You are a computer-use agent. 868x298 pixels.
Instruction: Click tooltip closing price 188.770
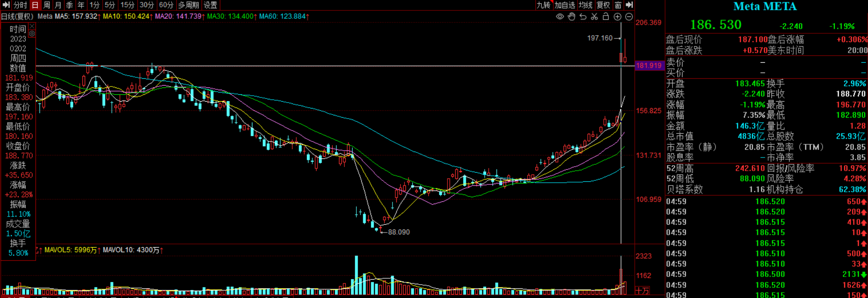(x=19, y=156)
